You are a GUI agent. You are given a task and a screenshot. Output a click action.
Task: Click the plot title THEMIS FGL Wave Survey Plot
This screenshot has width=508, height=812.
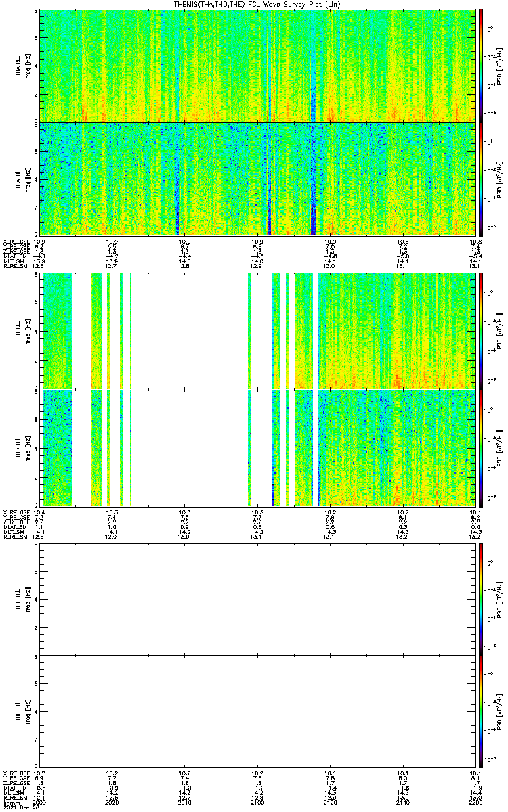pyautogui.click(x=257, y=5)
